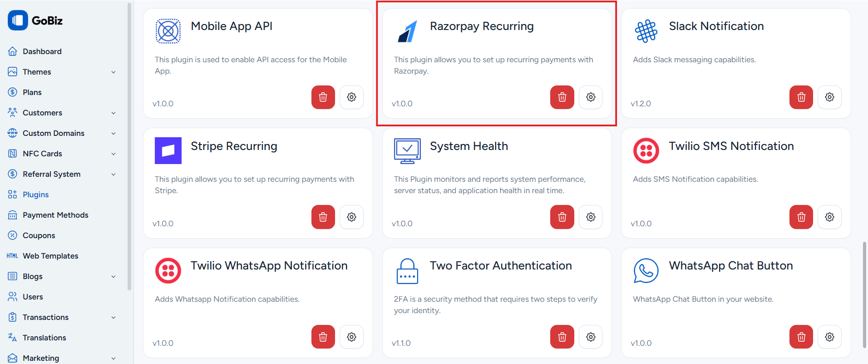Click the Stripe Recurring title
This screenshot has height=364, width=868.
tap(234, 146)
